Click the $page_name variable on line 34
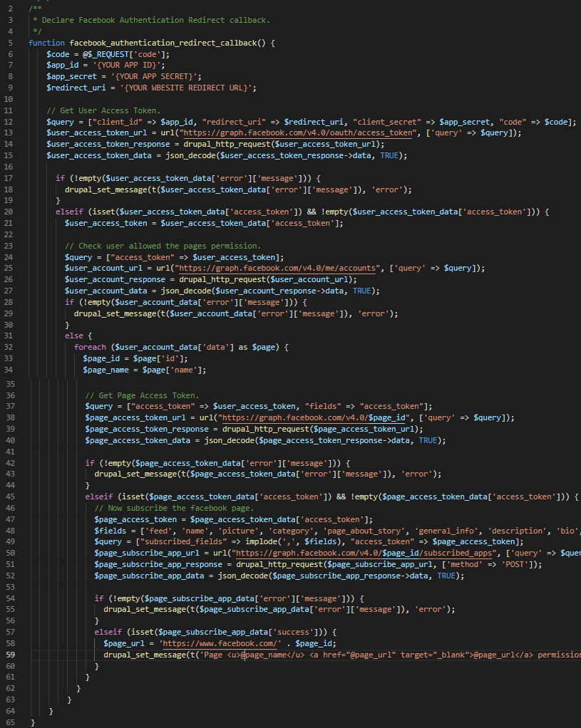Image resolution: width=581 pixels, height=728 pixels. (x=106, y=370)
